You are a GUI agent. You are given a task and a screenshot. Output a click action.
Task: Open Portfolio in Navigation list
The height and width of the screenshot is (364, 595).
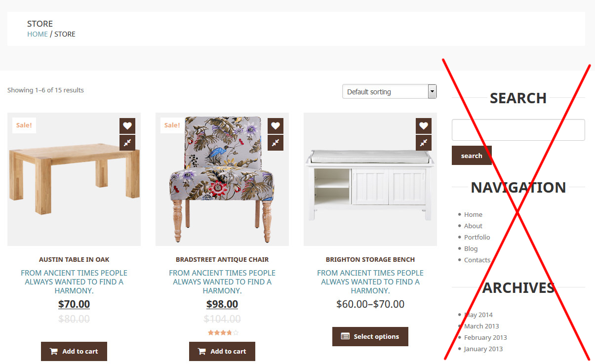[477, 237]
